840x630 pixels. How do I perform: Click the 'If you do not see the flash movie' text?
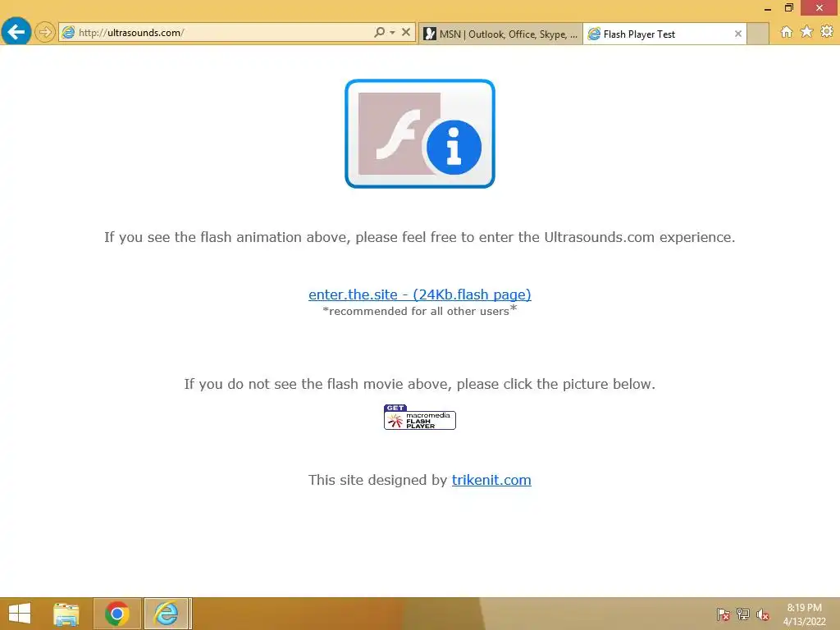tap(419, 384)
